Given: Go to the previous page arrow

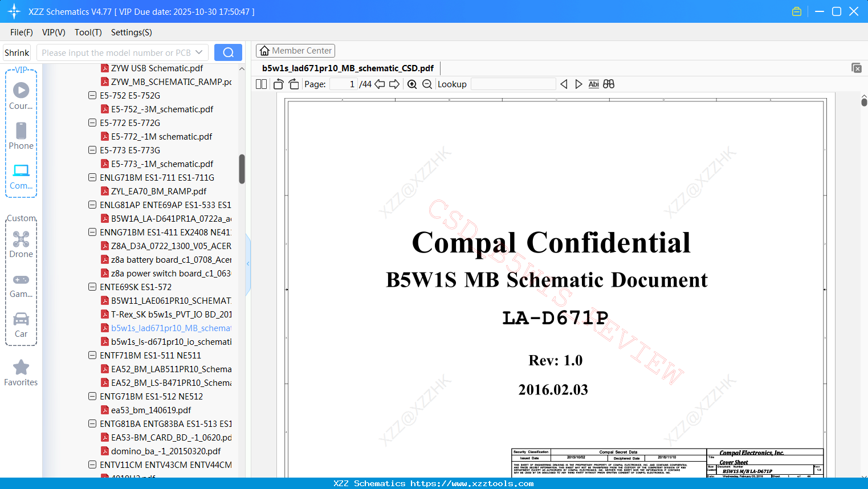Looking at the screenshot, I should 380,84.
